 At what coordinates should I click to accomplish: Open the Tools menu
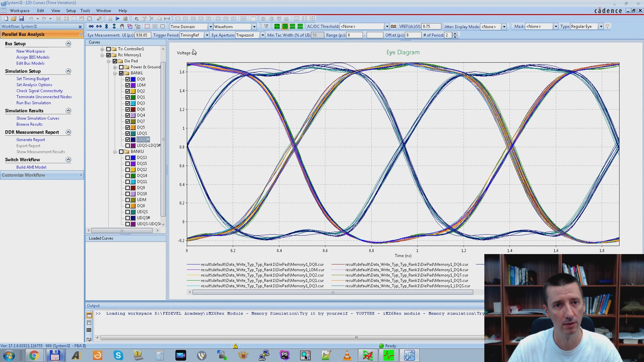point(85,11)
